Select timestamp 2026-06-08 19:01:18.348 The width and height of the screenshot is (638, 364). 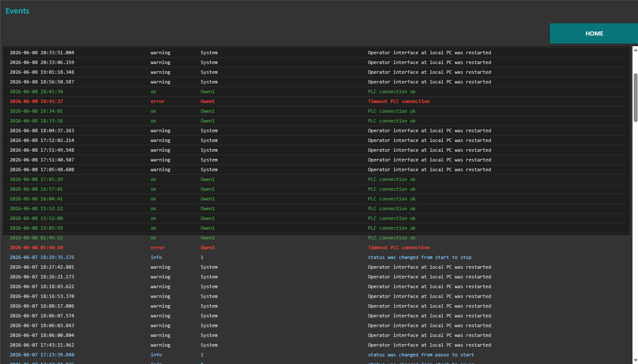(42, 72)
